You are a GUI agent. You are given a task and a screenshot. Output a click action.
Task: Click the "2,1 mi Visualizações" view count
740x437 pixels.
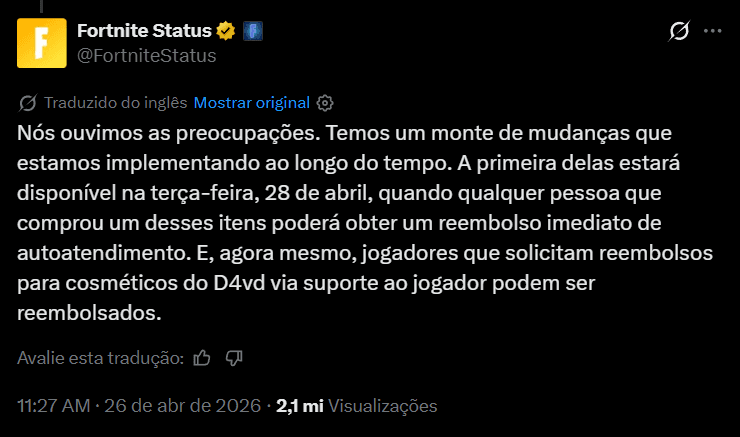357,406
